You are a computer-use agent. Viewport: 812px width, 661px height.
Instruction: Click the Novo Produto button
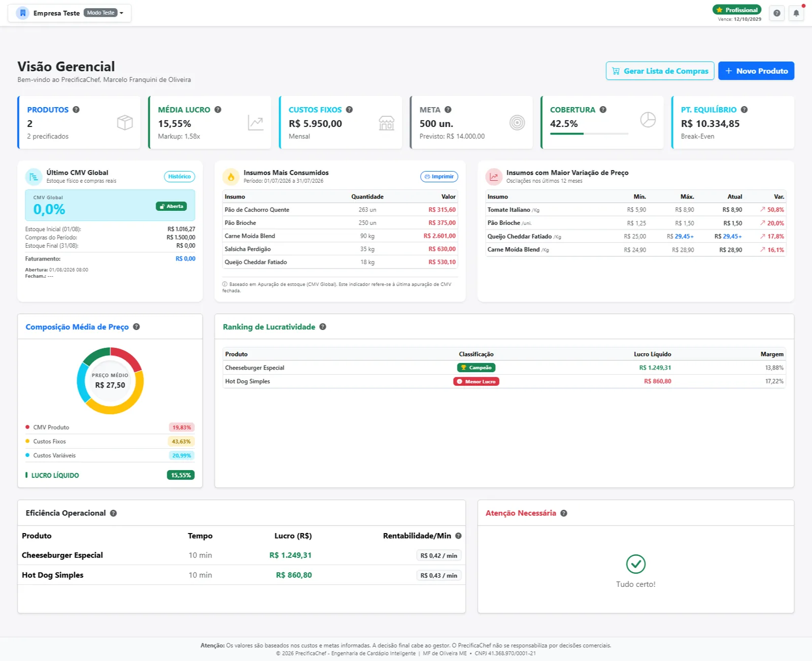tap(756, 71)
